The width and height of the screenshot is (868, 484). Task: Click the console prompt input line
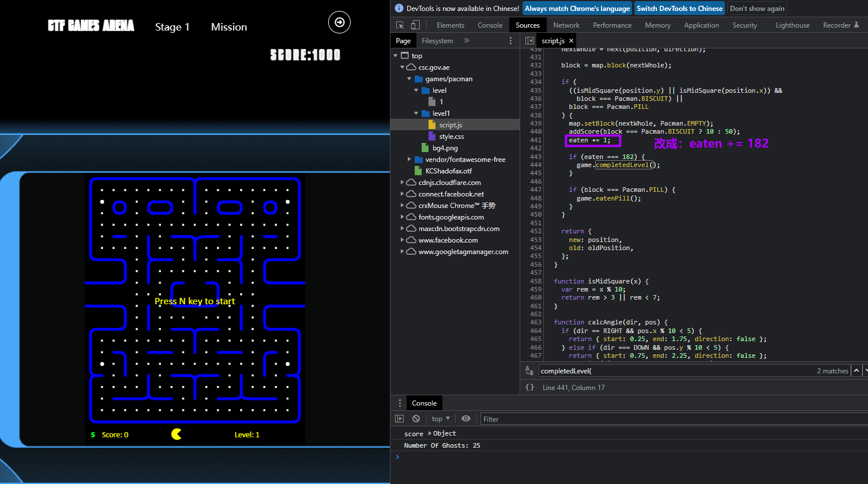click(632, 457)
